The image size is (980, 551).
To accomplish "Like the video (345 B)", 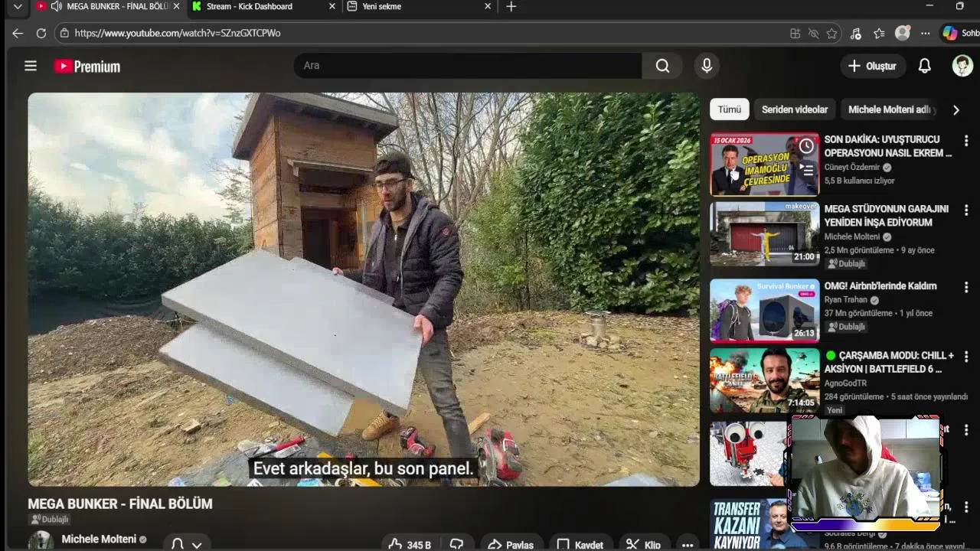I will click(x=410, y=544).
